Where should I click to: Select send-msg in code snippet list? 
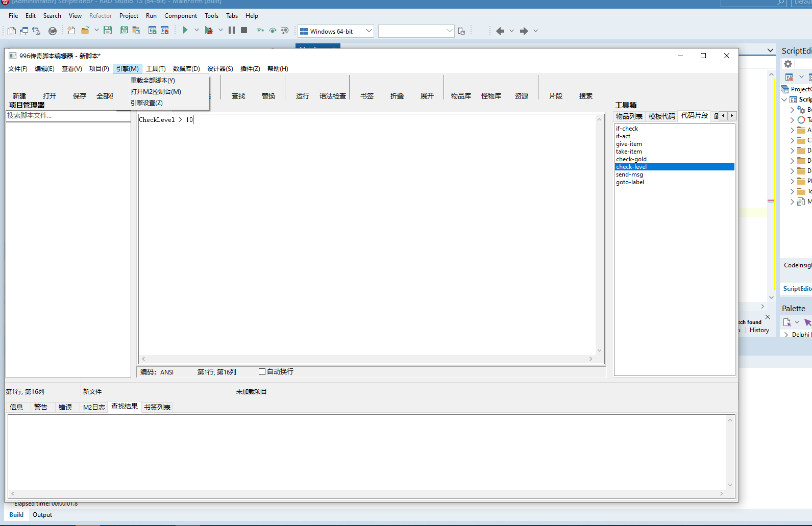[629, 174]
